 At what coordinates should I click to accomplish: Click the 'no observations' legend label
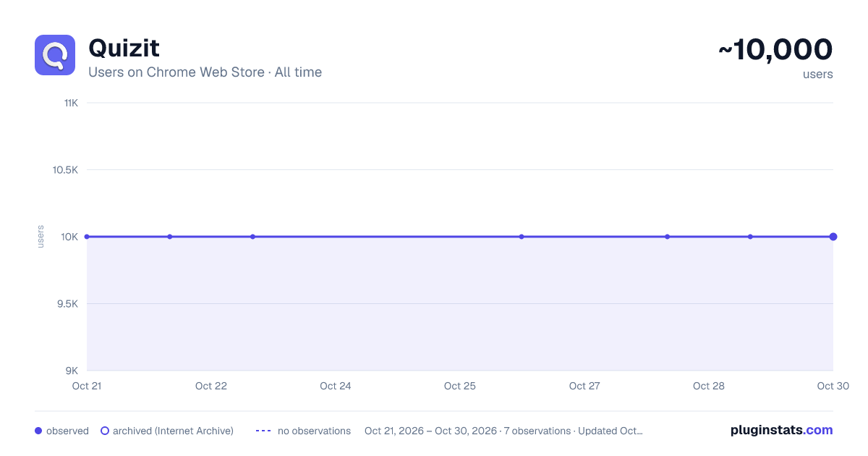click(314, 431)
